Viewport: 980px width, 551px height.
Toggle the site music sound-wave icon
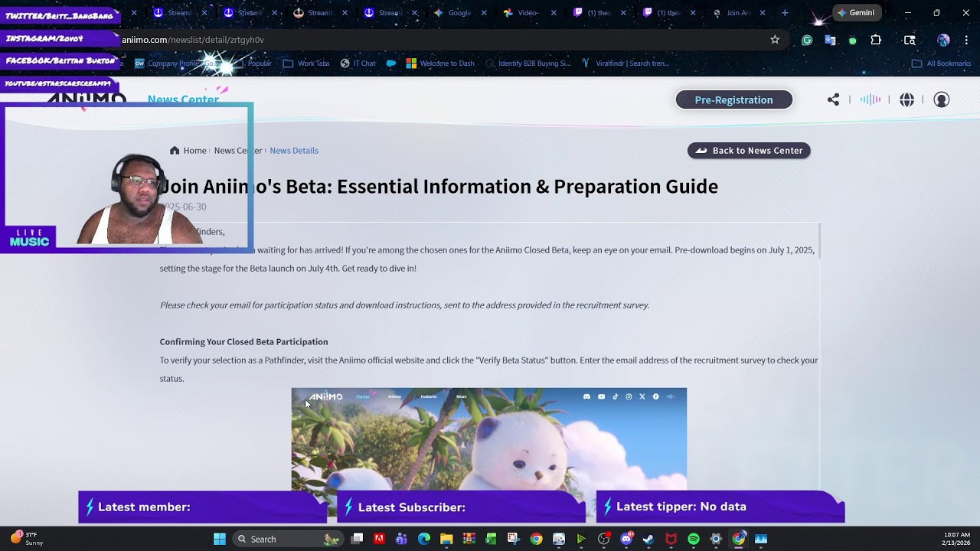(x=871, y=99)
